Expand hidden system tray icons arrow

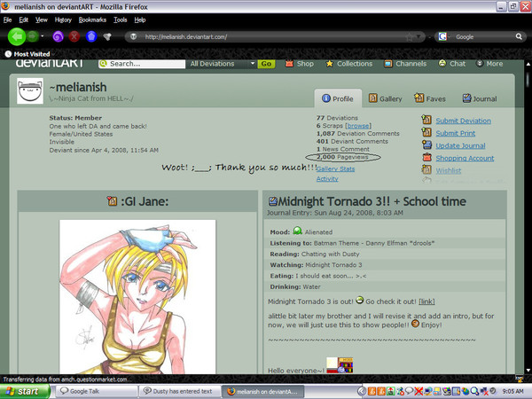click(x=362, y=392)
